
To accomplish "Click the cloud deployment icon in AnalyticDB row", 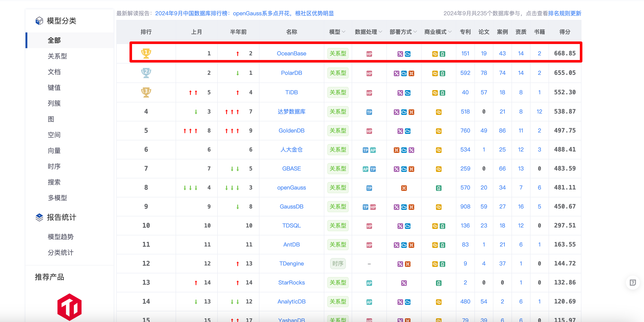I will (x=407, y=302).
